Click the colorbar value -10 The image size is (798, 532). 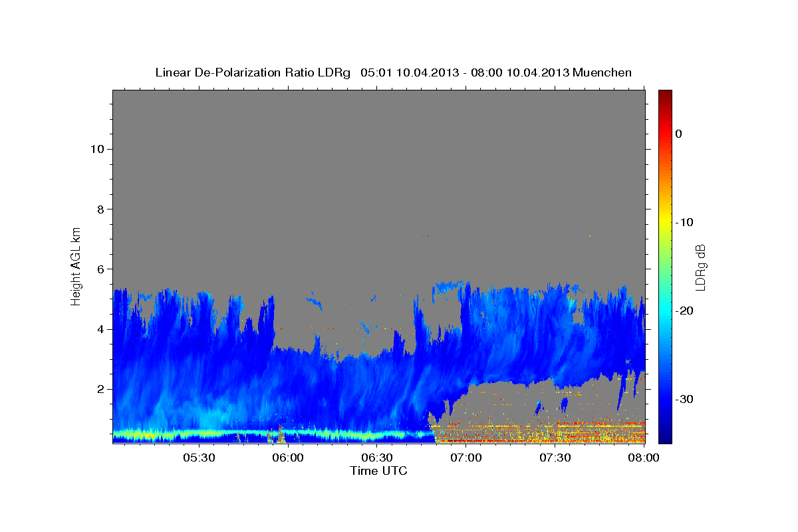click(685, 222)
